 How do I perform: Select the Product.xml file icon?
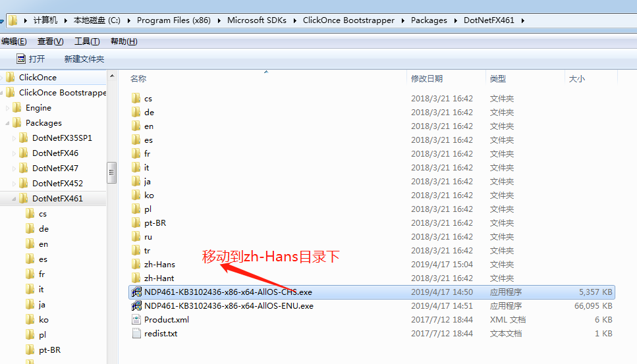click(136, 320)
